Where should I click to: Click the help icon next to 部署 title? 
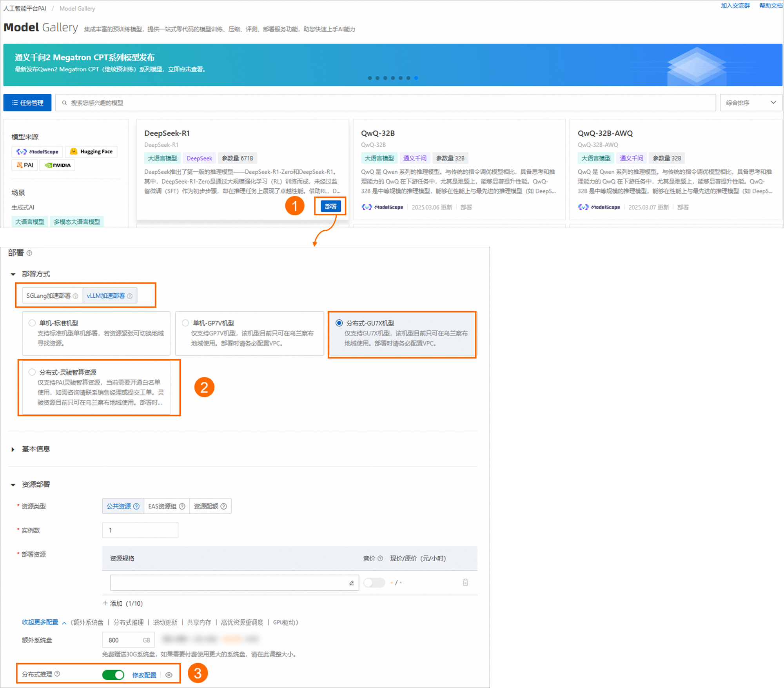click(29, 253)
